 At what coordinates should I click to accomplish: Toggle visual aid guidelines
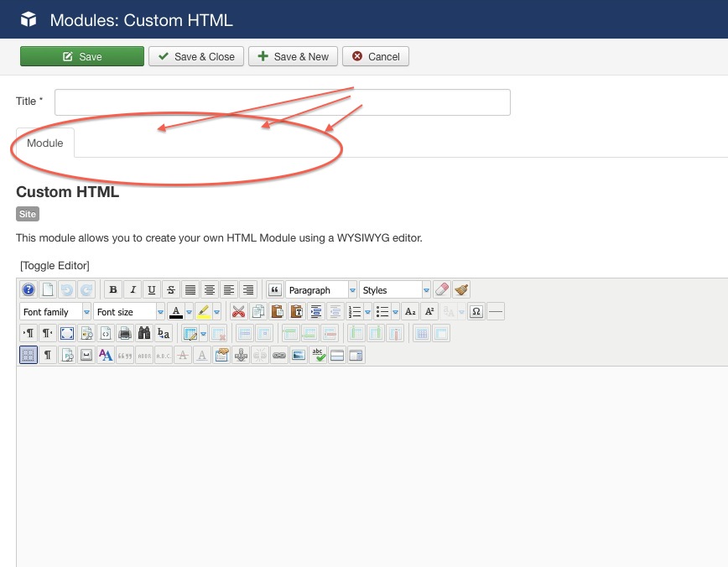(x=29, y=356)
